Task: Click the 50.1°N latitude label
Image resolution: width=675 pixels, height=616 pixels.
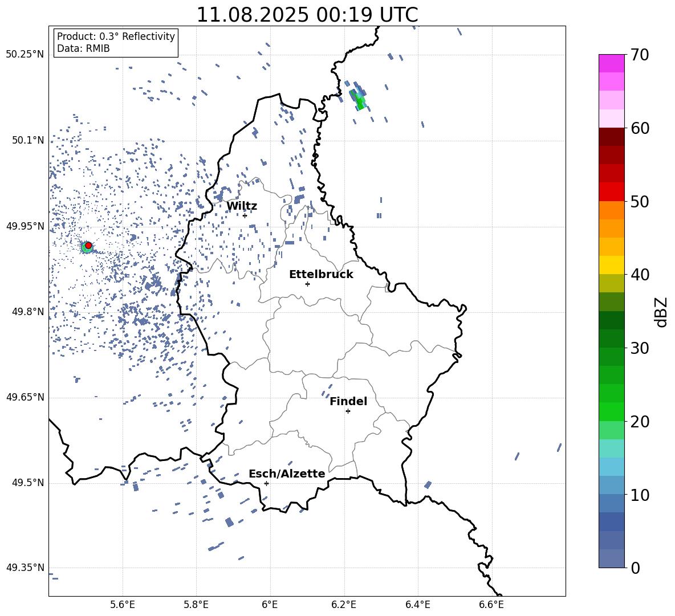Action: [x=28, y=141]
